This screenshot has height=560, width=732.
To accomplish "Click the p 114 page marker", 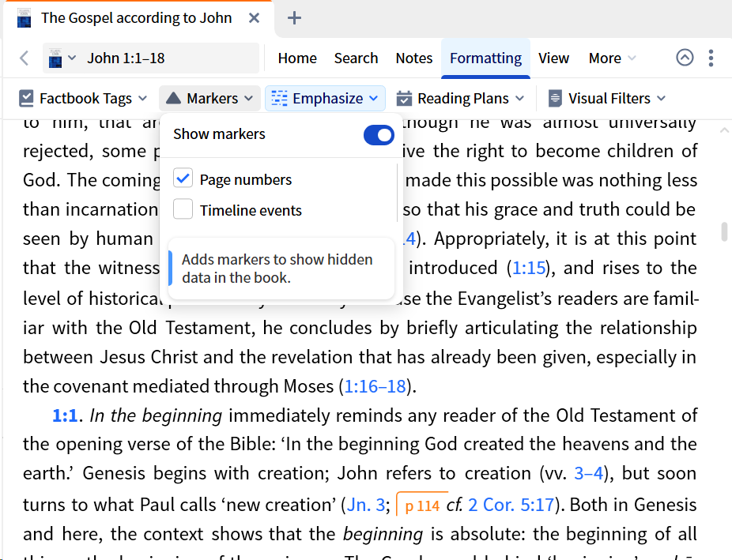I will (x=422, y=506).
